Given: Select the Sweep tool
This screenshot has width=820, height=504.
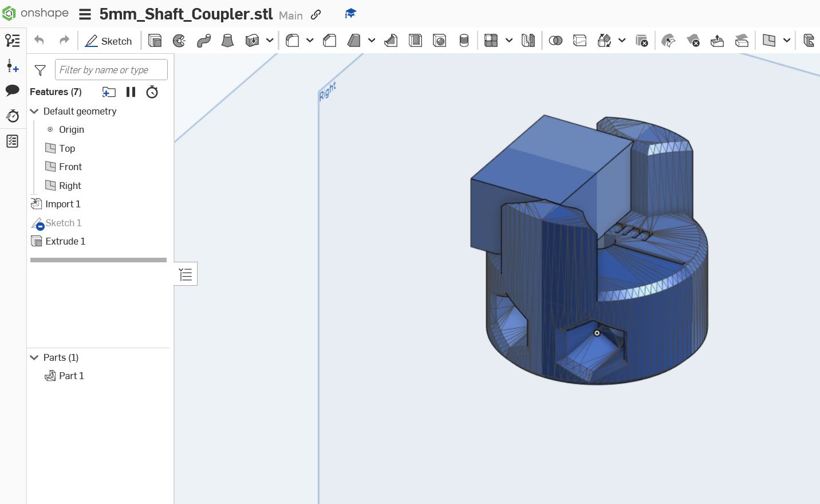Looking at the screenshot, I should pos(204,40).
